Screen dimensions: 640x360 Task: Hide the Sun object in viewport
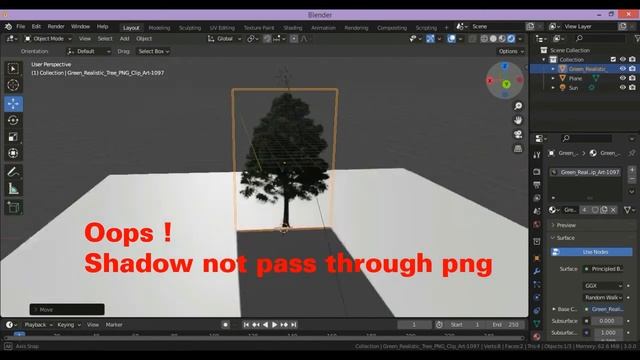[x=623, y=87]
